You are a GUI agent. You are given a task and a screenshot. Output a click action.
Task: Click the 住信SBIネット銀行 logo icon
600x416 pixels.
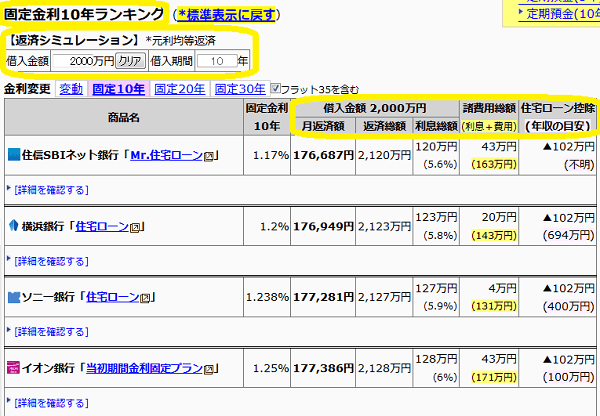[14, 155]
